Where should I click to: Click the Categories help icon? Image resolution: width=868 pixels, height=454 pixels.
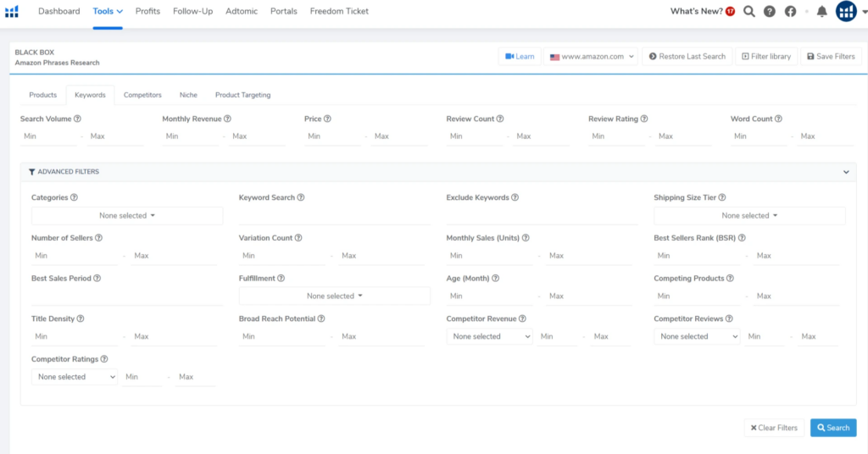(75, 197)
